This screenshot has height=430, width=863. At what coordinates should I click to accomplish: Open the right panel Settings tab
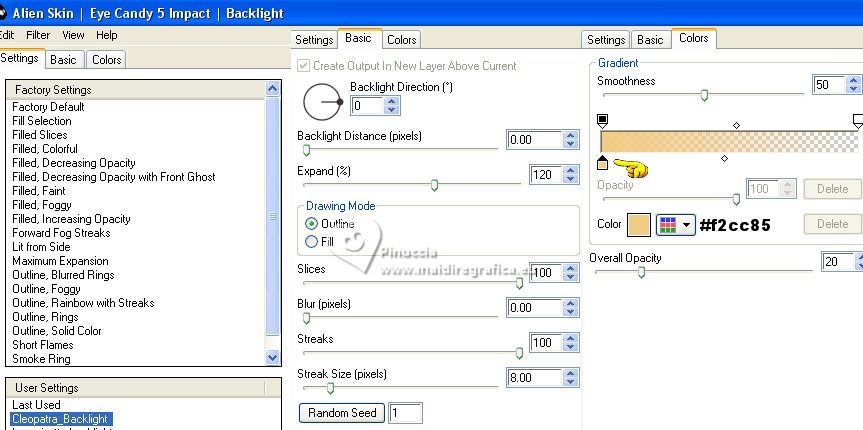605,40
